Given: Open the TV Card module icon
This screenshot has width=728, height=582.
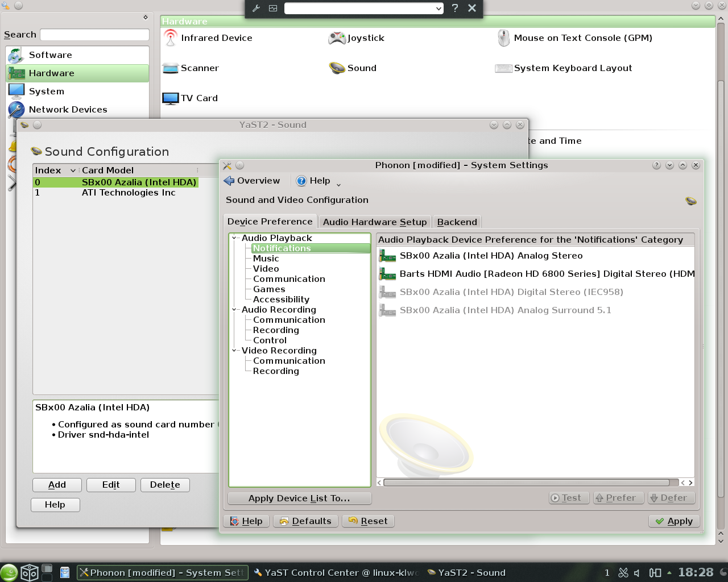Looking at the screenshot, I should (171, 98).
